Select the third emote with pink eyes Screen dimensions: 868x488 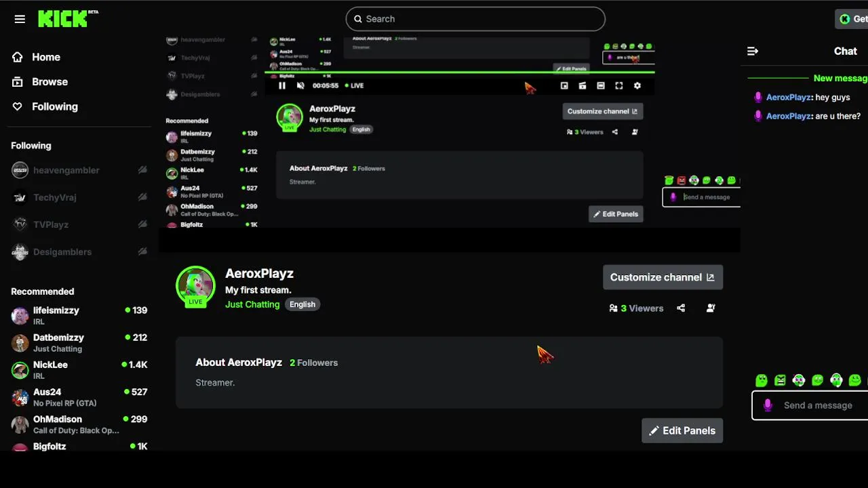click(799, 380)
